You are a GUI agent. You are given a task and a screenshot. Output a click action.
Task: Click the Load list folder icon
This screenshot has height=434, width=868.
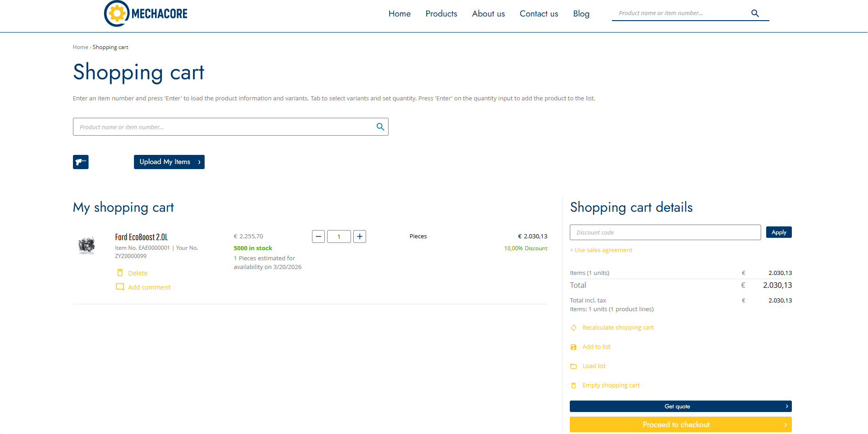click(x=573, y=366)
